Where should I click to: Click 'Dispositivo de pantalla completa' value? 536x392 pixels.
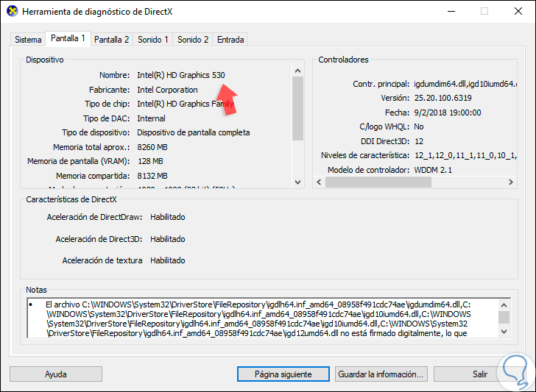coord(194,132)
